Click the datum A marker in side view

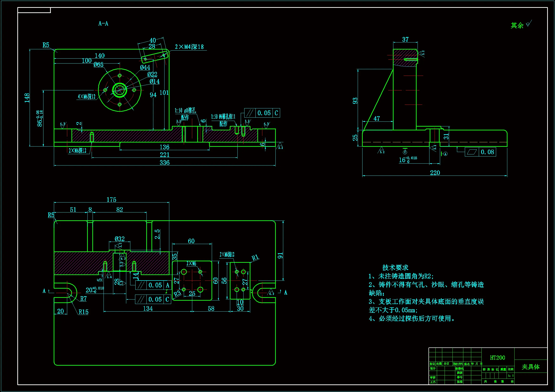[x=445, y=154]
